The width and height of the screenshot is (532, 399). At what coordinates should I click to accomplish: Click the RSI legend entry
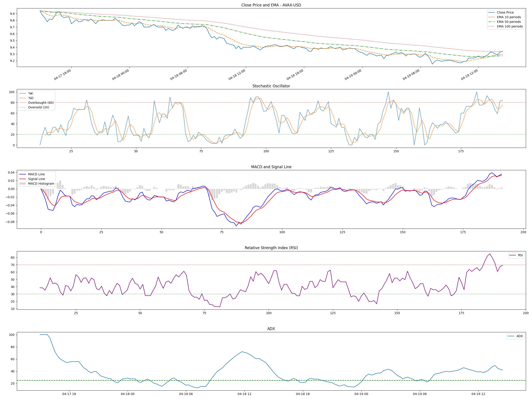point(520,255)
